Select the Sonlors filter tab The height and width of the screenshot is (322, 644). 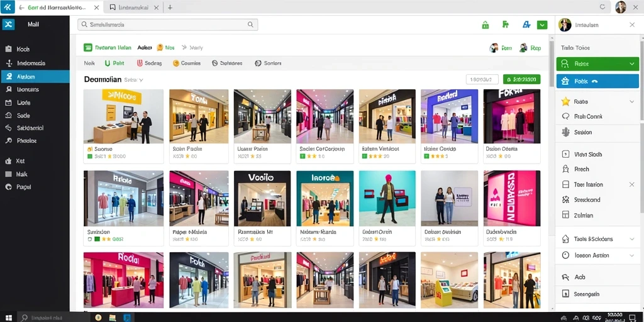click(268, 64)
